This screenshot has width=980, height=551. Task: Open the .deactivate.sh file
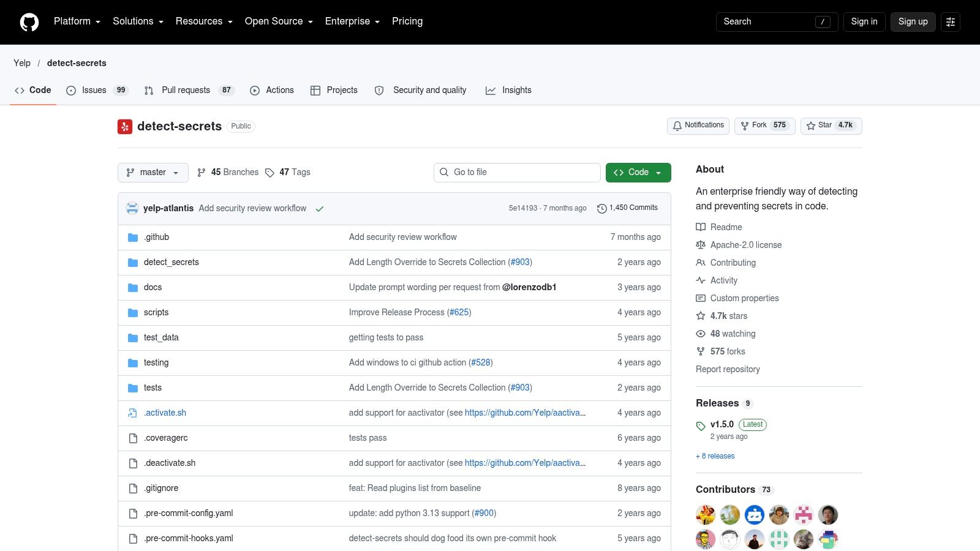pos(170,463)
